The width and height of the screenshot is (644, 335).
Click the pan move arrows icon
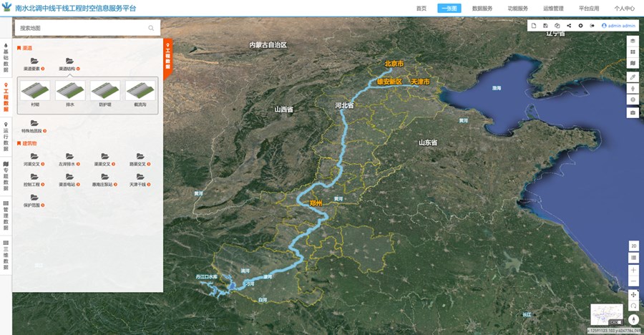pyautogui.click(x=633, y=294)
